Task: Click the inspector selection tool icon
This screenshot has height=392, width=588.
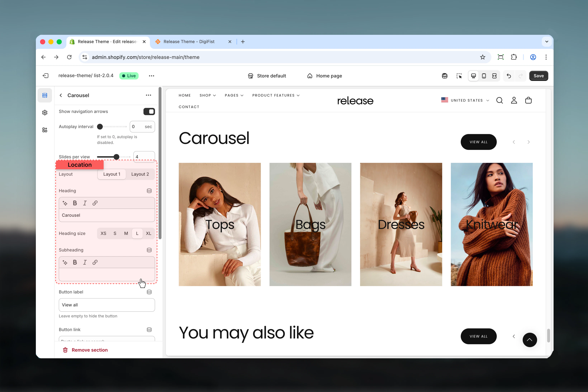Action: pos(459,76)
